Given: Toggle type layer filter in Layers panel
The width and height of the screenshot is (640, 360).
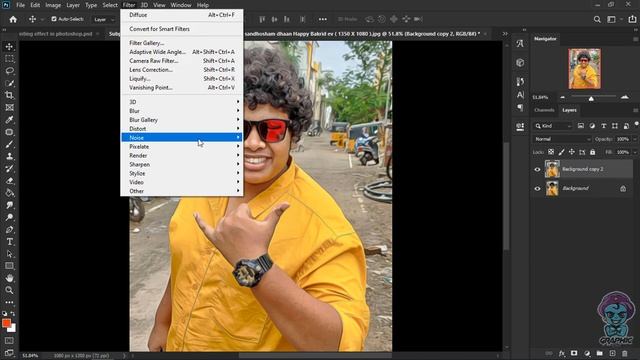Looking at the screenshot, I should point(604,126).
